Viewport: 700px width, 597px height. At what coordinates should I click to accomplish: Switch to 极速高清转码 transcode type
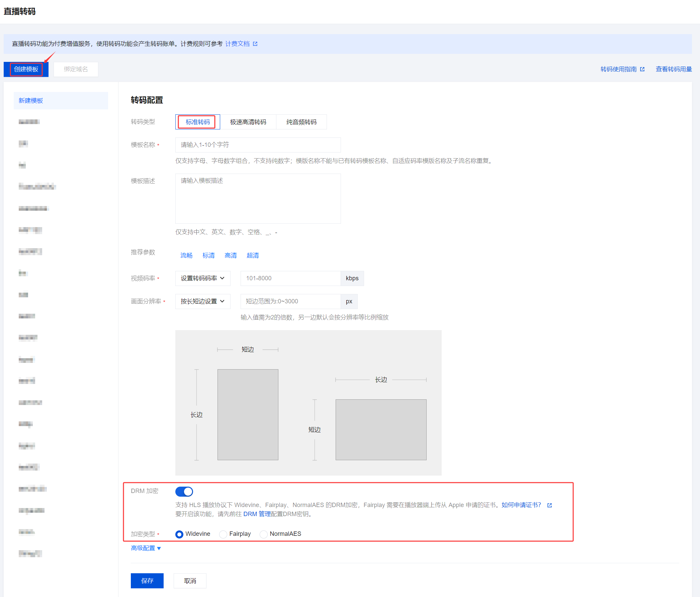(x=248, y=122)
